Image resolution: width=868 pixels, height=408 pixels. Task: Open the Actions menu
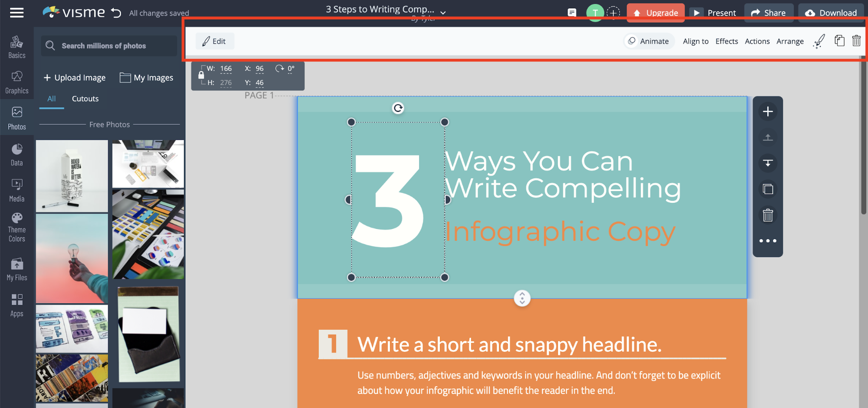pyautogui.click(x=757, y=41)
